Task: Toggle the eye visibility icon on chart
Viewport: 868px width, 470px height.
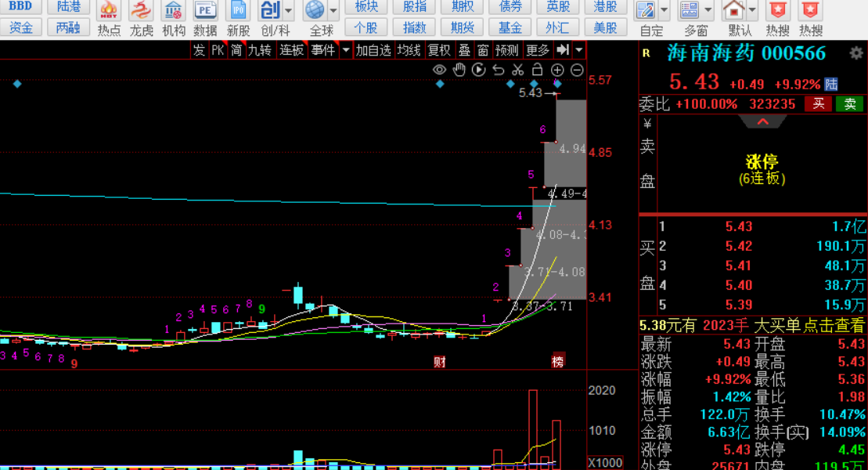Action: coord(439,70)
